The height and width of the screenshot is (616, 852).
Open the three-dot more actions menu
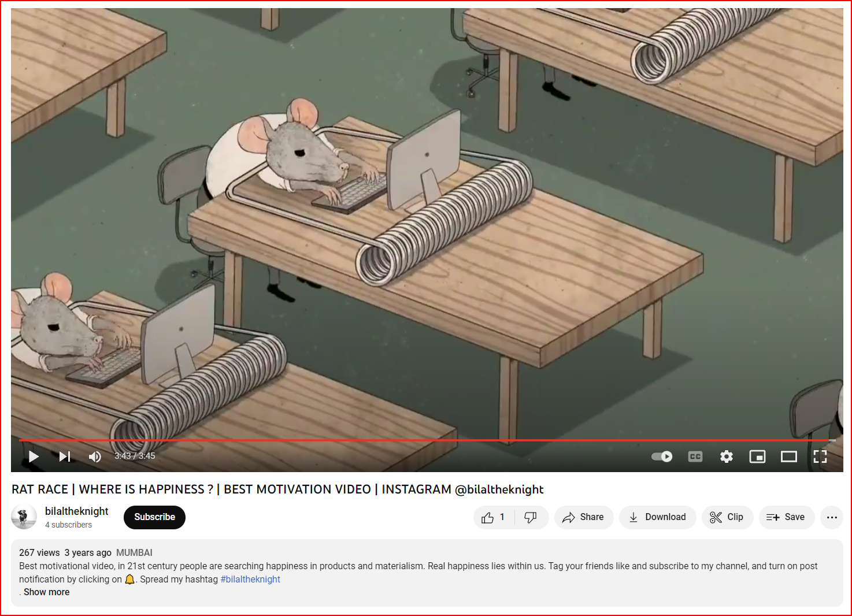832,517
